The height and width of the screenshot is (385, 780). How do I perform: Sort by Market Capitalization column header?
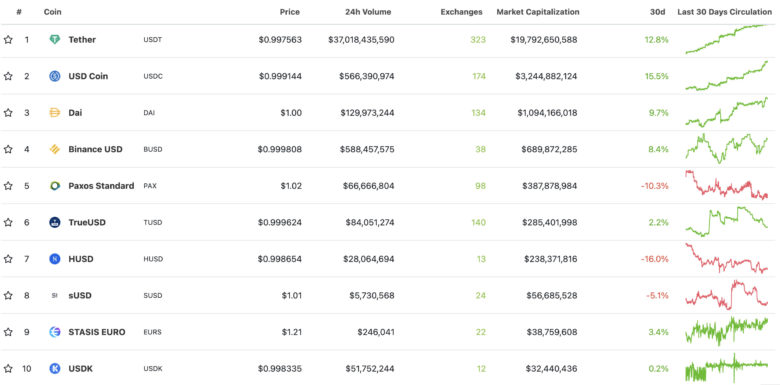coord(538,12)
